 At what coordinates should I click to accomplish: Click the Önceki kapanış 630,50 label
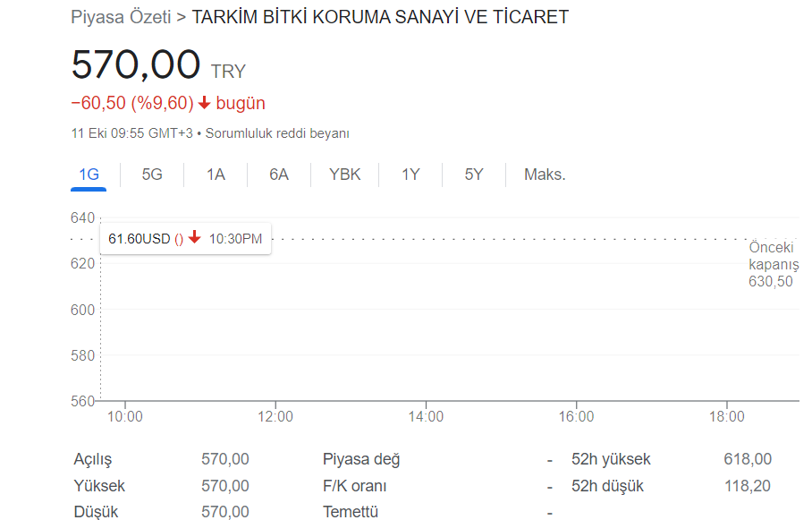point(774,264)
